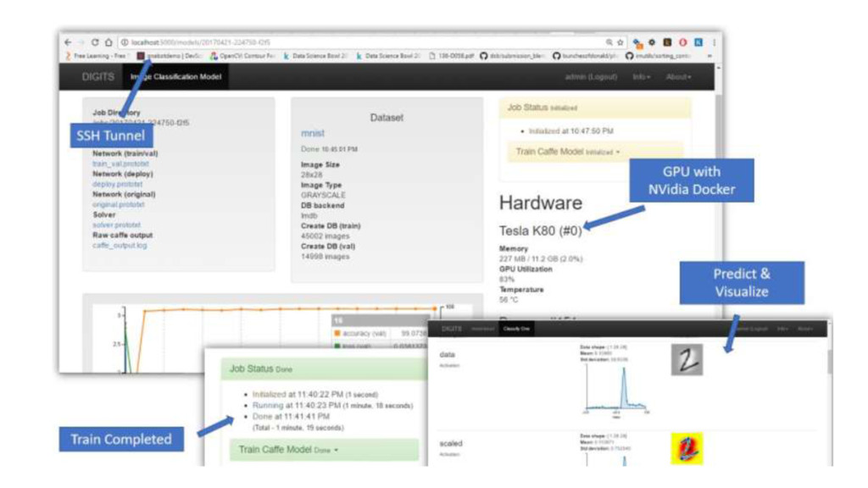
Task: Click the 'data' layer heading
Action: pyautogui.click(x=447, y=355)
